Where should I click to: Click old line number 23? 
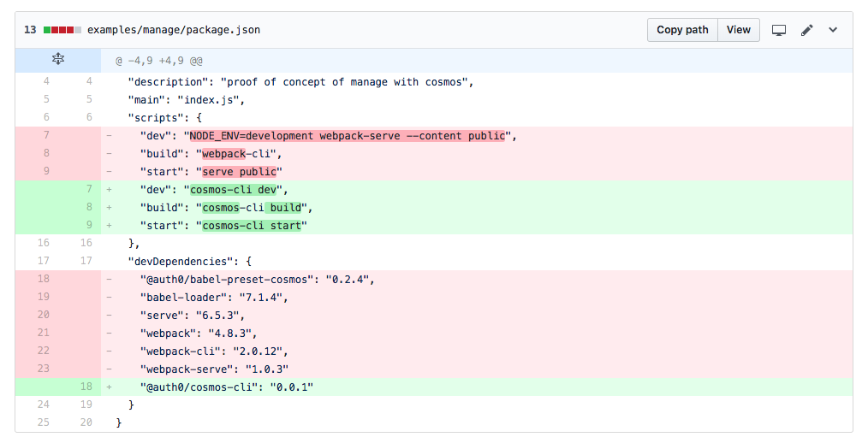(43, 369)
